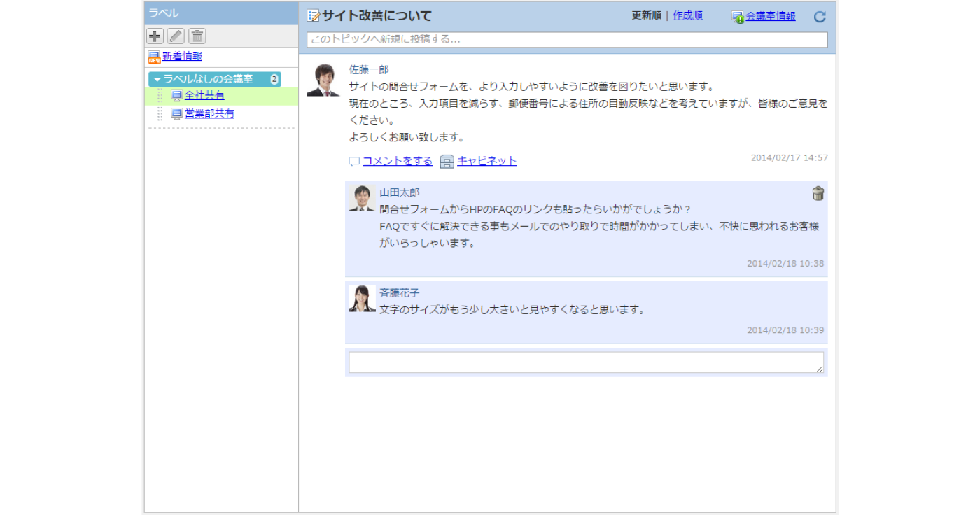Focus the new post input field
This screenshot has height=515, width=980.
(x=567, y=40)
